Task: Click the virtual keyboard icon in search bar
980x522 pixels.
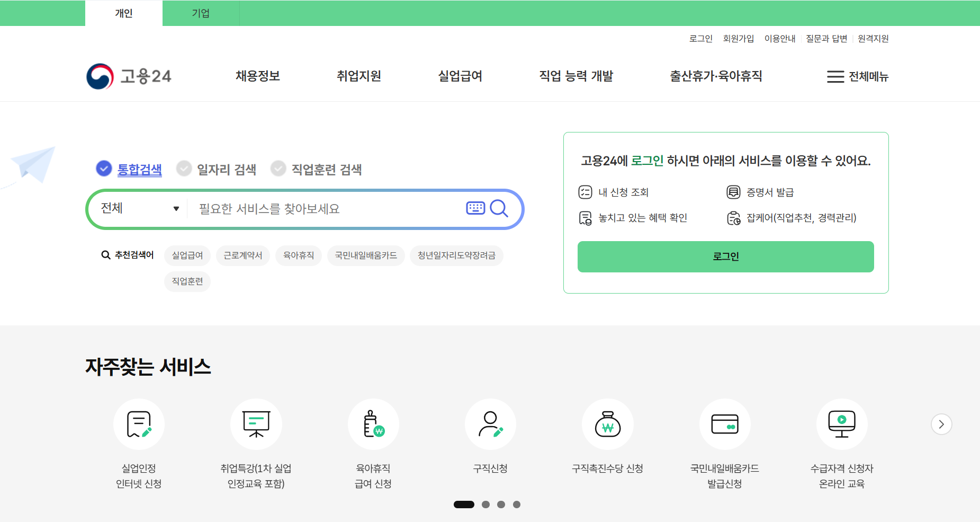Action: coord(475,208)
